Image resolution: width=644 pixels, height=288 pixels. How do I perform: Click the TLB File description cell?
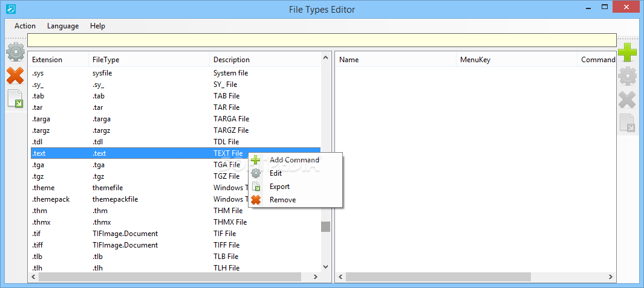click(226, 257)
